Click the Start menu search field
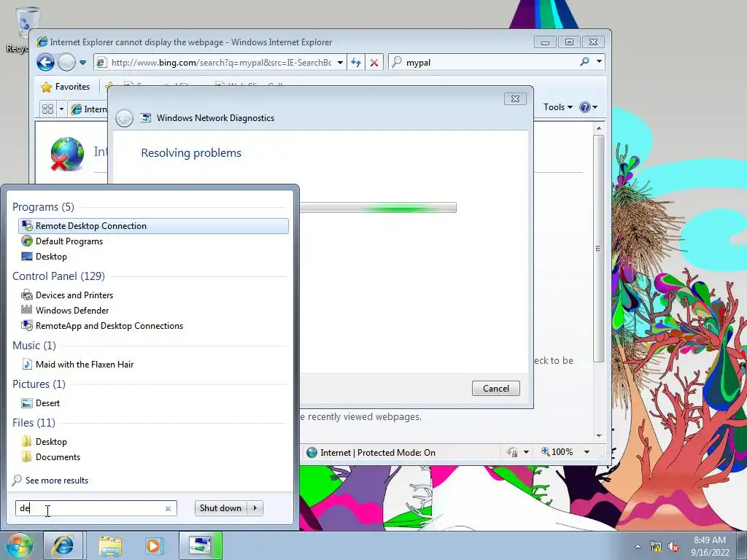This screenshot has width=747, height=560. point(90,508)
